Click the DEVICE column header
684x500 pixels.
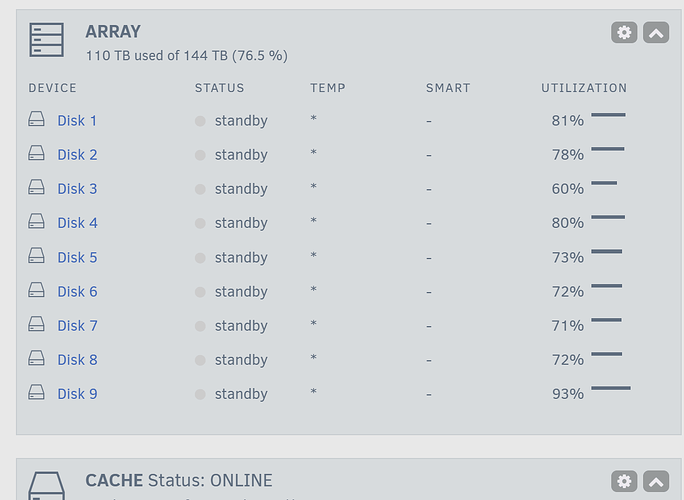tap(52, 88)
